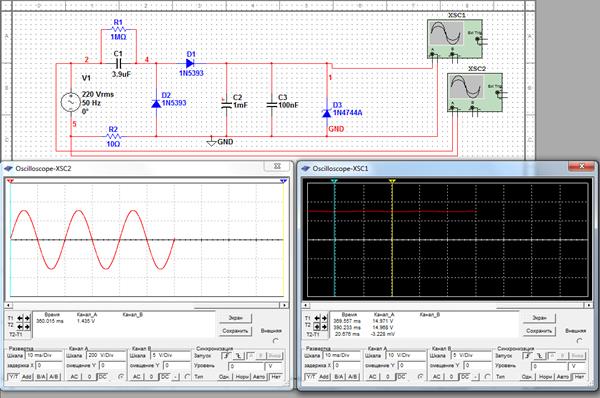
Task: Enable B/A mode in XSC2
Action: (x=41, y=377)
